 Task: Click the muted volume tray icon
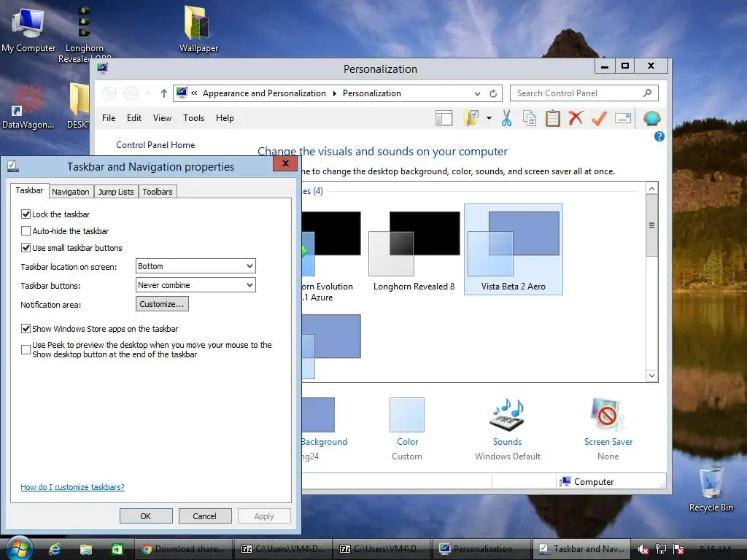tap(643, 549)
